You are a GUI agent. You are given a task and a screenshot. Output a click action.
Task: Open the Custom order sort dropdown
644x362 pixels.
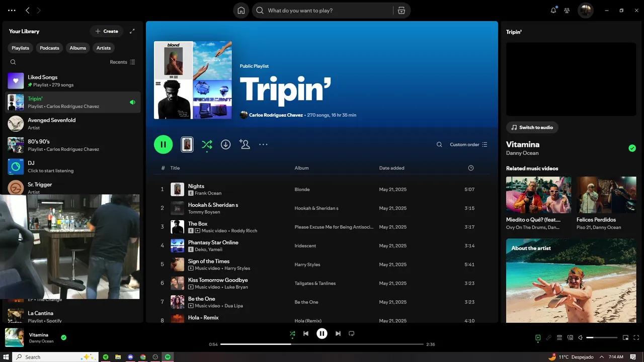tap(468, 144)
